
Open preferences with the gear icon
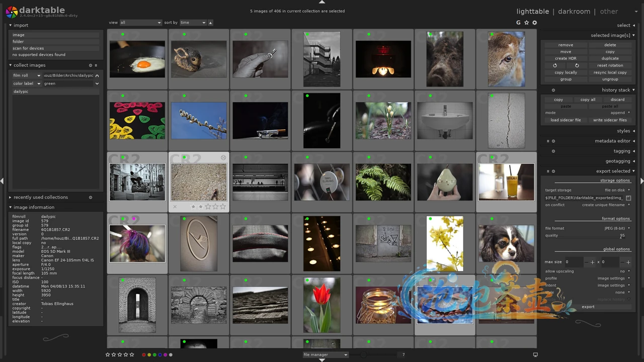pos(534,23)
